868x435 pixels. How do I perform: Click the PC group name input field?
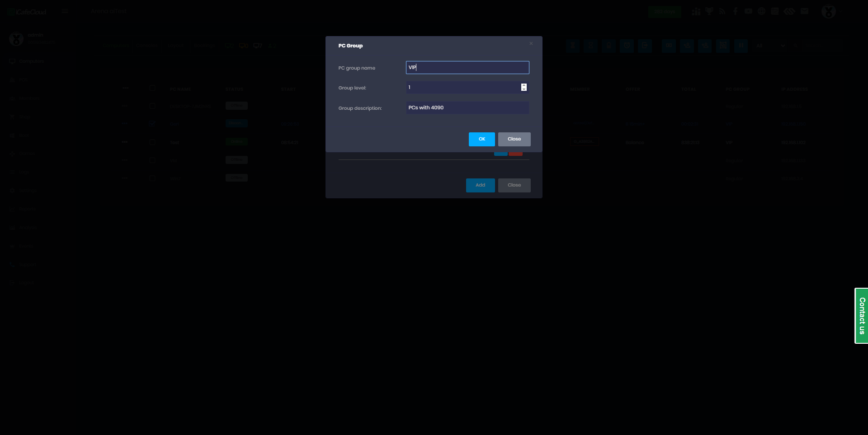click(467, 68)
